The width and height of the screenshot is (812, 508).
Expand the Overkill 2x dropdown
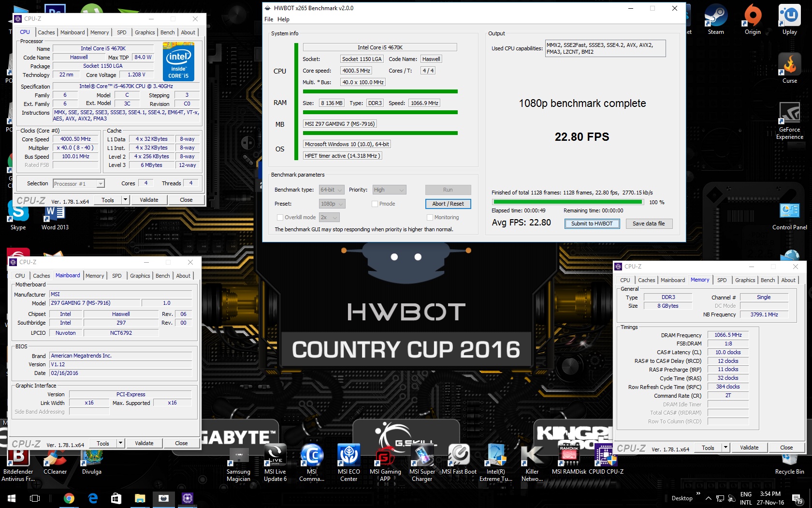[x=329, y=217]
